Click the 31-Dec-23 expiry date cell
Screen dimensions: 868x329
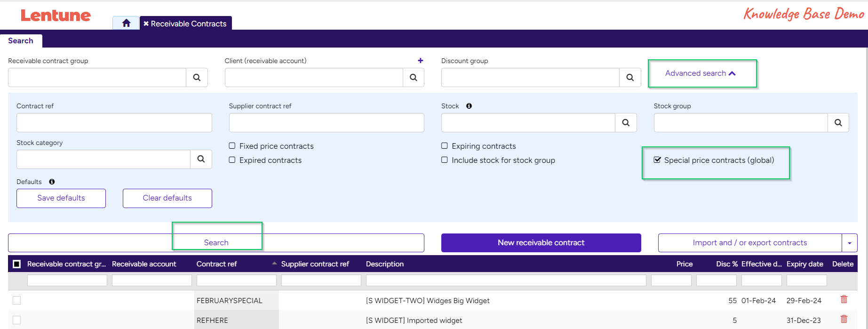pyautogui.click(x=804, y=321)
